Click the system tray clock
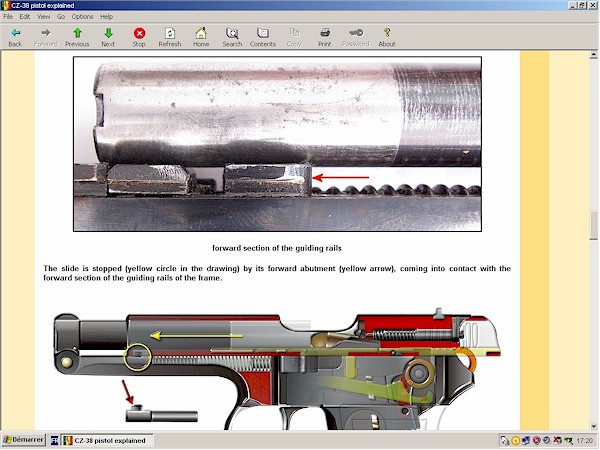This screenshot has height=450, width=600. (584, 441)
